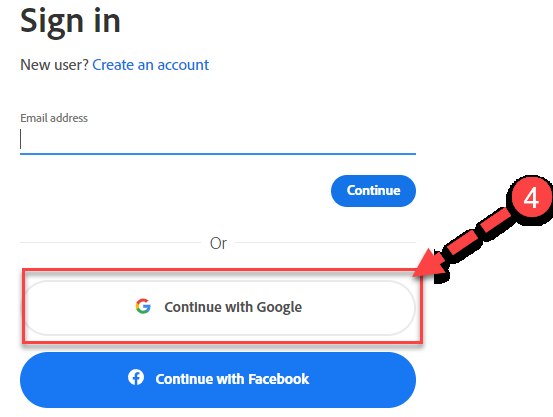Click the word "Facebook" on the blue button

(279, 379)
